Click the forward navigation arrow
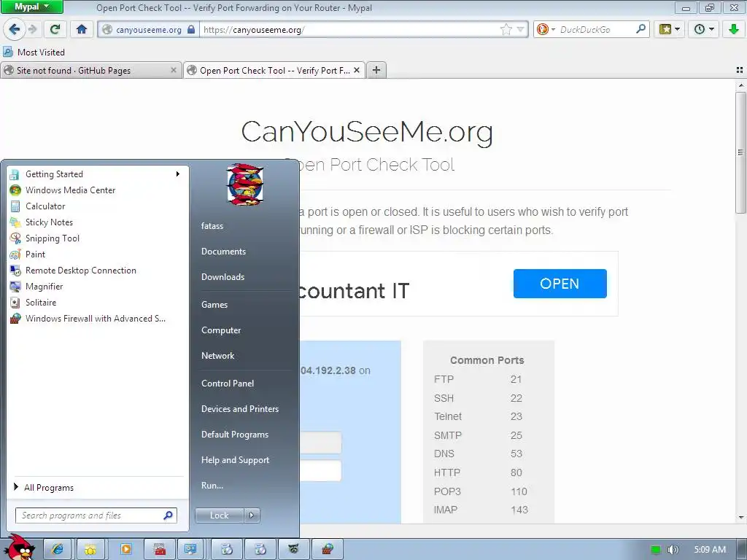Screen dimensions: 747x560 (x=32, y=29)
